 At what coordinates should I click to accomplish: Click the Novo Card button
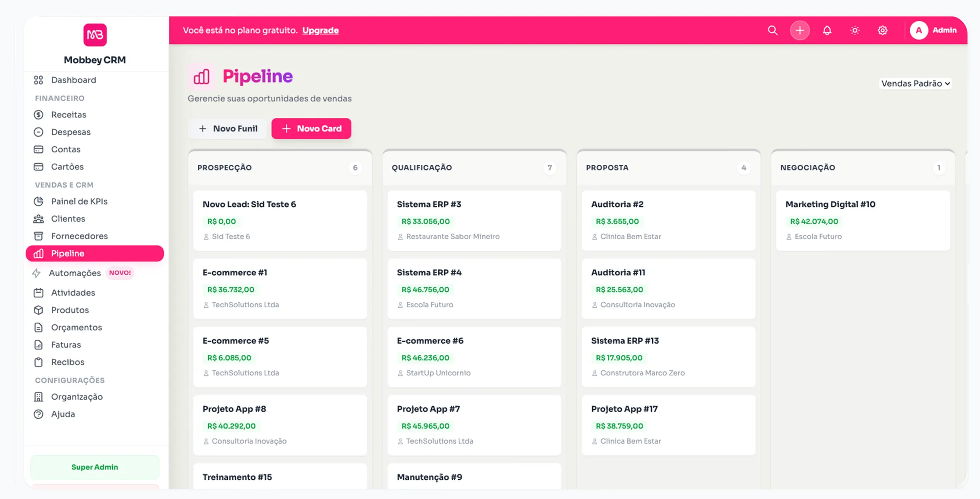[311, 128]
